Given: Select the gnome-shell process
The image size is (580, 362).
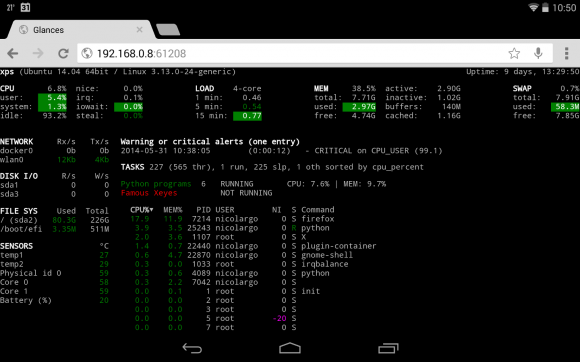Looking at the screenshot, I should 327,255.
